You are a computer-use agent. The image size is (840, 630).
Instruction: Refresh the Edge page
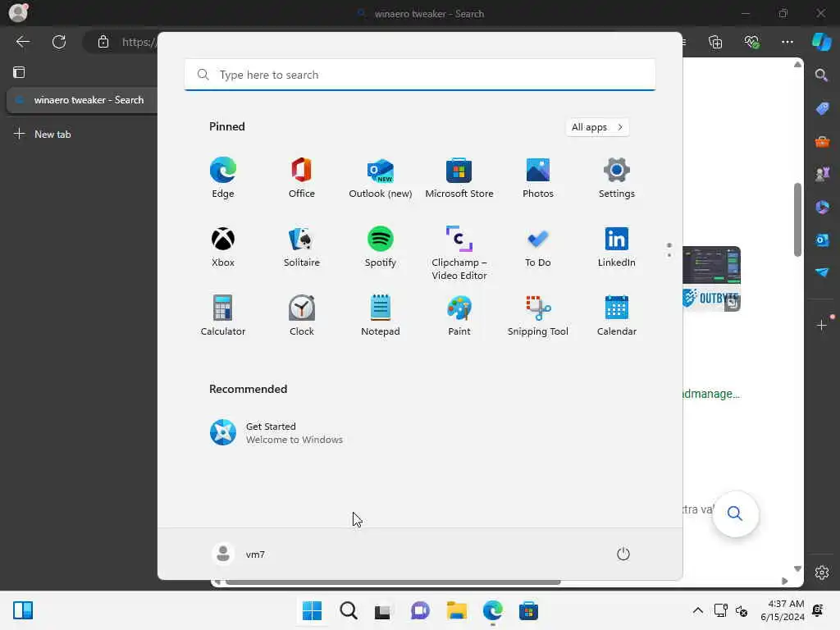[x=59, y=42]
